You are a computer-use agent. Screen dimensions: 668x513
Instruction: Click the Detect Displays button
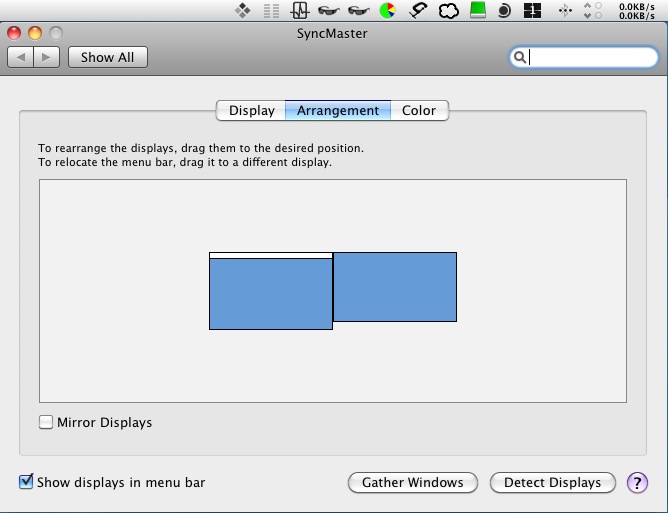[553, 483]
